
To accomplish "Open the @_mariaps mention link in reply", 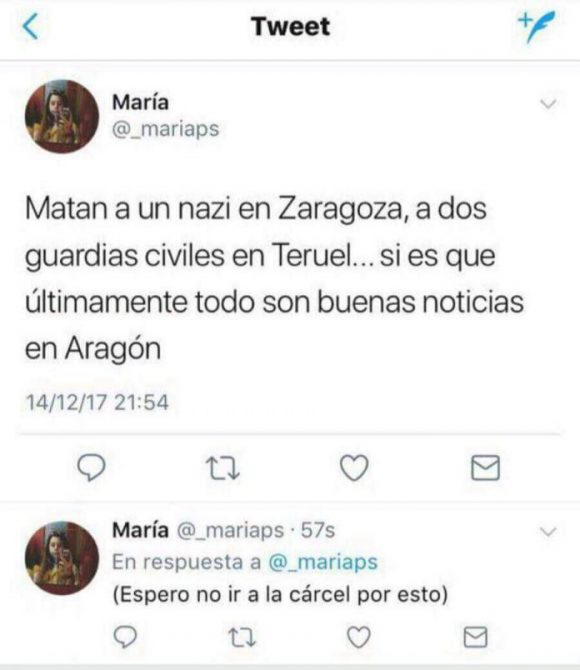I will [x=323, y=562].
